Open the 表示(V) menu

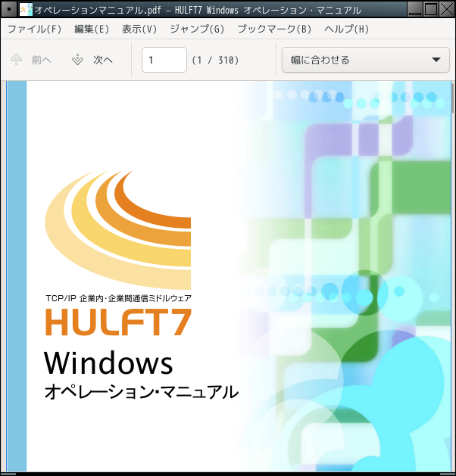[x=139, y=30]
